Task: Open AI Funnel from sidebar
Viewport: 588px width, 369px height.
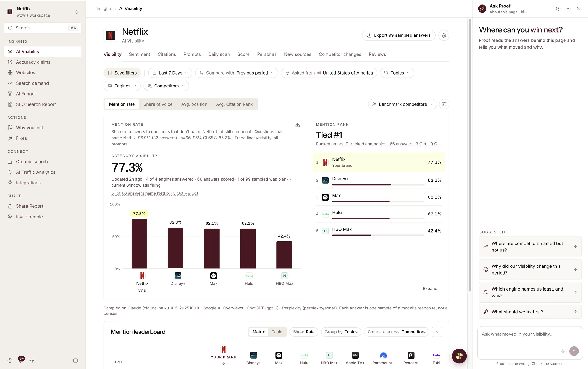Action: click(43, 94)
